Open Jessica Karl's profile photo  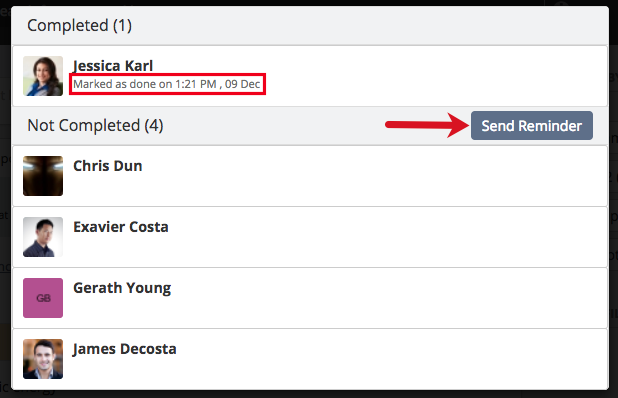[x=43, y=76]
